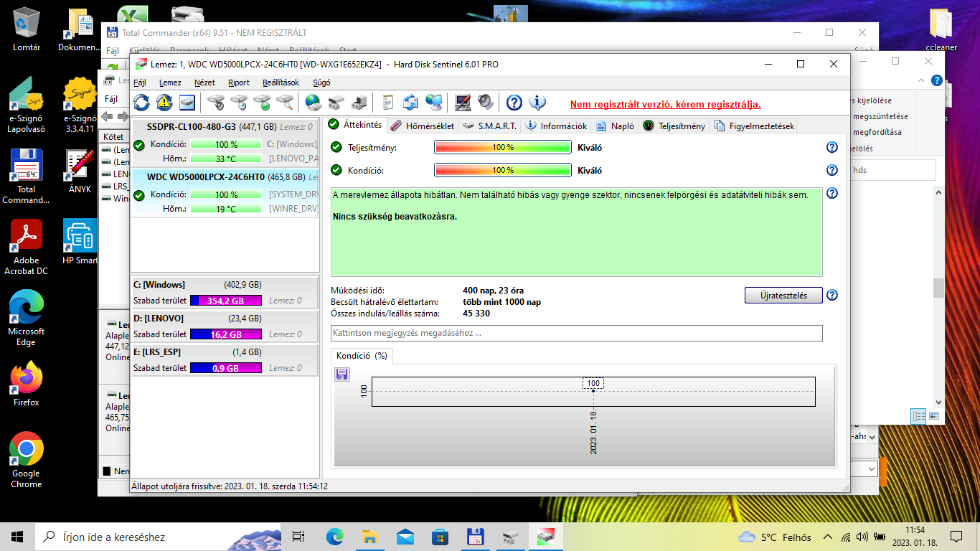Open Google Chrome desktop shortcut
Screen dimensions: 980x551
[x=26, y=460]
